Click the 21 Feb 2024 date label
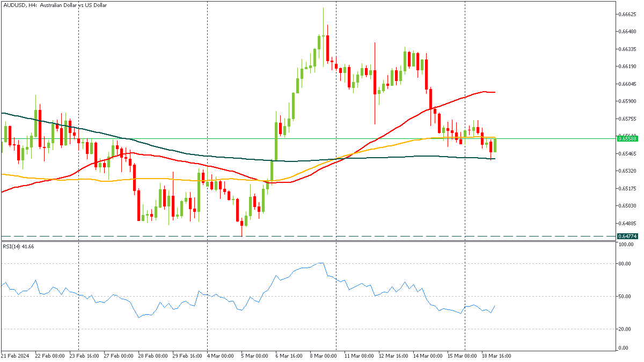 (x=14, y=356)
